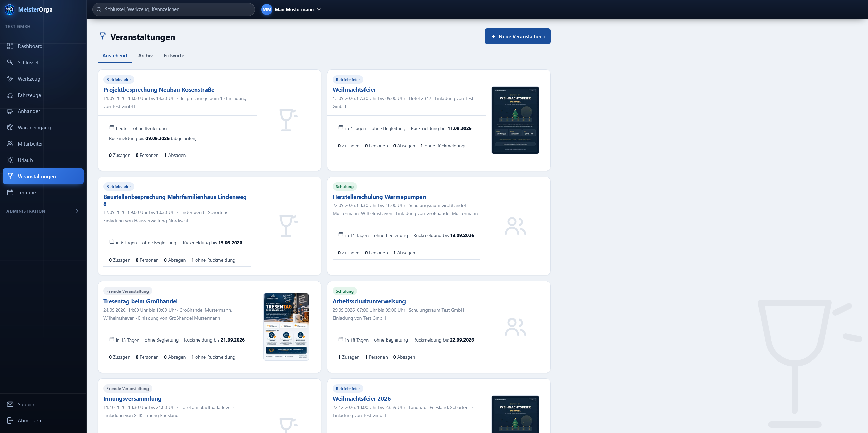This screenshot has width=868, height=433.
Task: Focus the Schlüssel, Werkzeug, Kennzeichen search field
Action: click(174, 9)
